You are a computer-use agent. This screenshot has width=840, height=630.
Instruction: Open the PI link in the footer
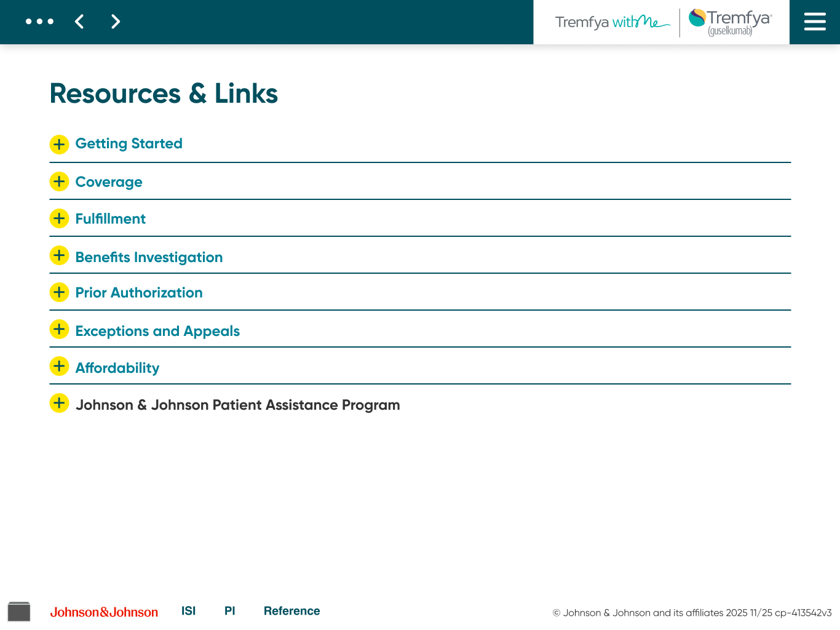tap(229, 611)
